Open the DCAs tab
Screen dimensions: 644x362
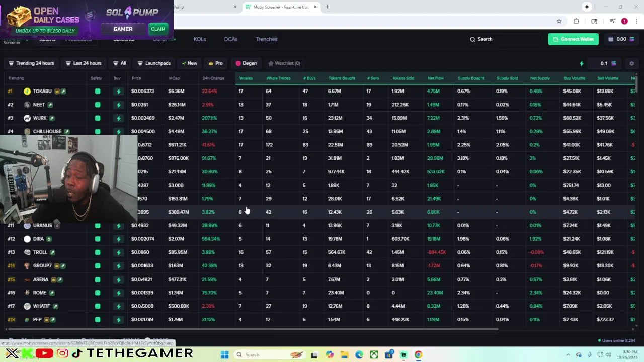[231, 39]
